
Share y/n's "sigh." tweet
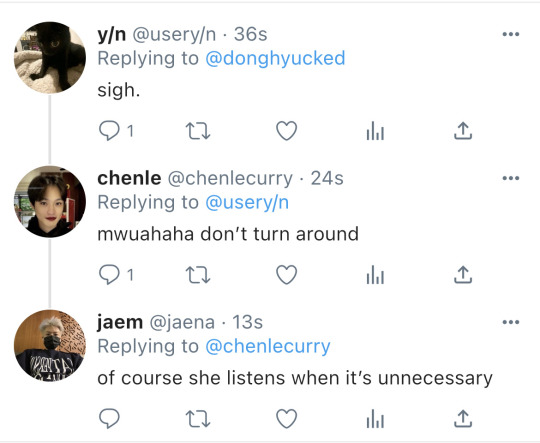point(463,131)
